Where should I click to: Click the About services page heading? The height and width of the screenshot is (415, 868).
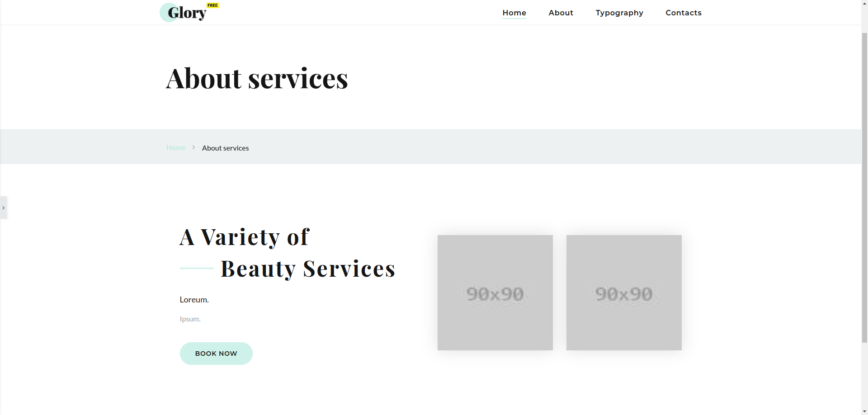(x=257, y=78)
